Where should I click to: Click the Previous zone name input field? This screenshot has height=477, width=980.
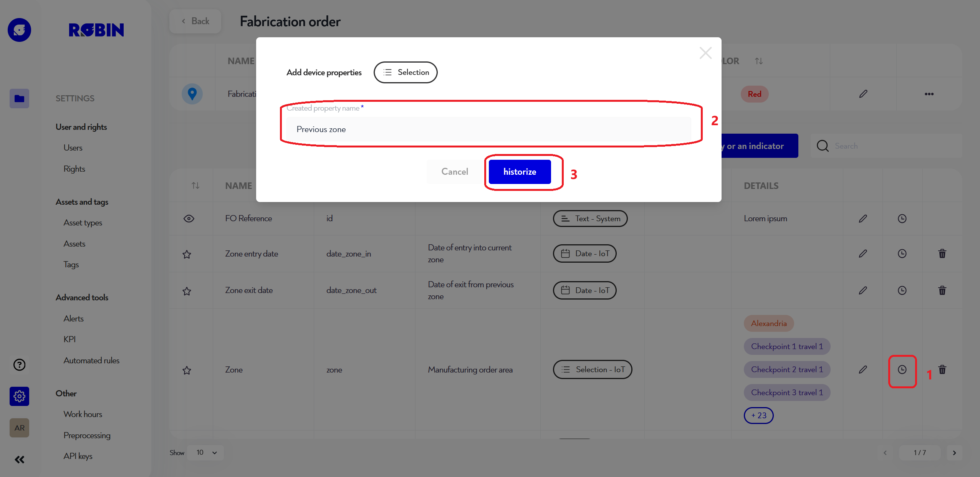489,129
